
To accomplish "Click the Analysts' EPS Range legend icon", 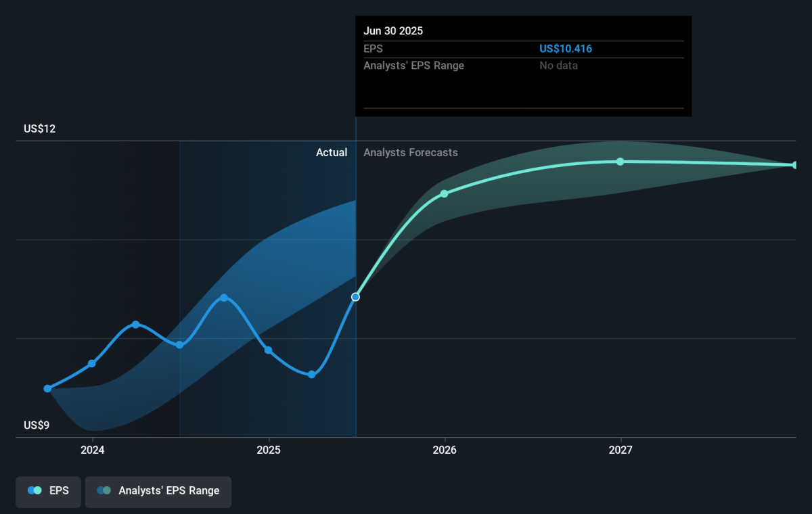I will (104, 491).
